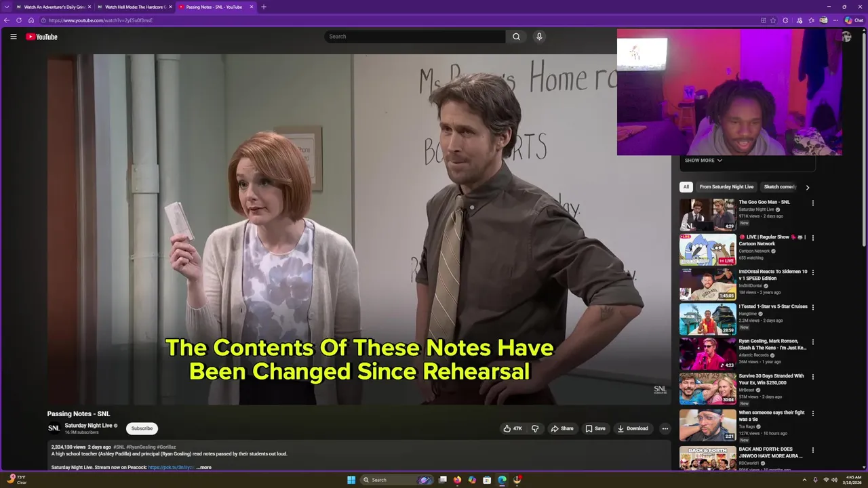This screenshot has height=488, width=868.
Task: Reload the page with the refresh icon
Action: click(x=19, y=20)
